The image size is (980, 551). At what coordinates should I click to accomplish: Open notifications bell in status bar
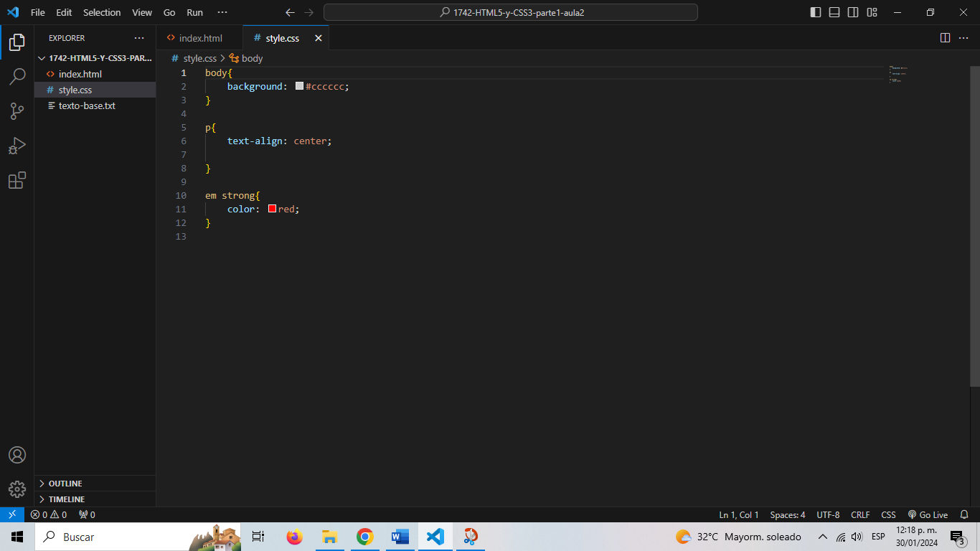tap(964, 514)
